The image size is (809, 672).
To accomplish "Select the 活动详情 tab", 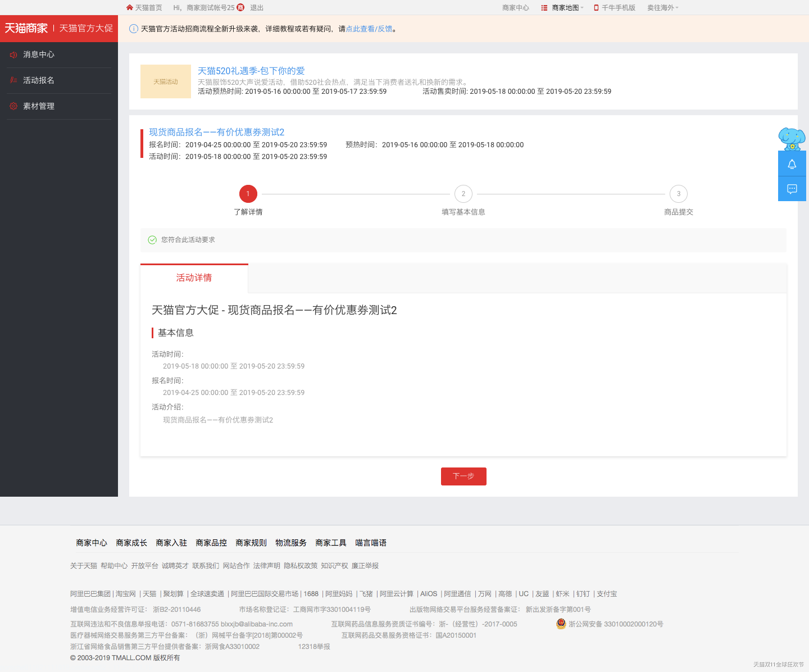I will (194, 278).
